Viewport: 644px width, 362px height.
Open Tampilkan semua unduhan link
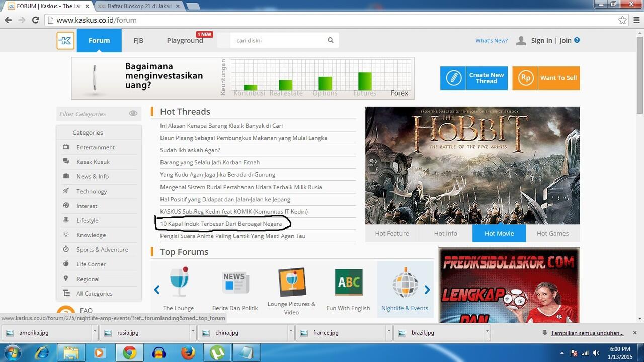pyautogui.click(x=587, y=333)
